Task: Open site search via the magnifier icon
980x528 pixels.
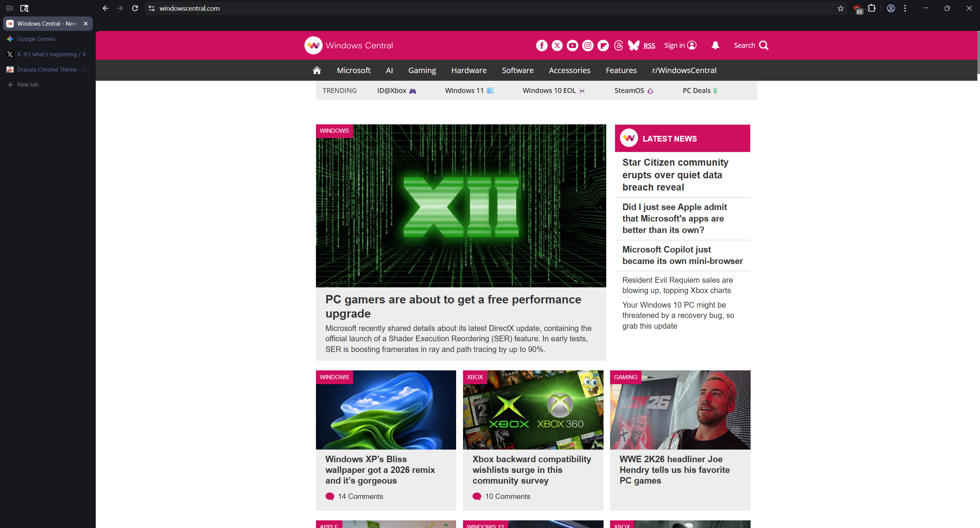Action: tap(764, 45)
